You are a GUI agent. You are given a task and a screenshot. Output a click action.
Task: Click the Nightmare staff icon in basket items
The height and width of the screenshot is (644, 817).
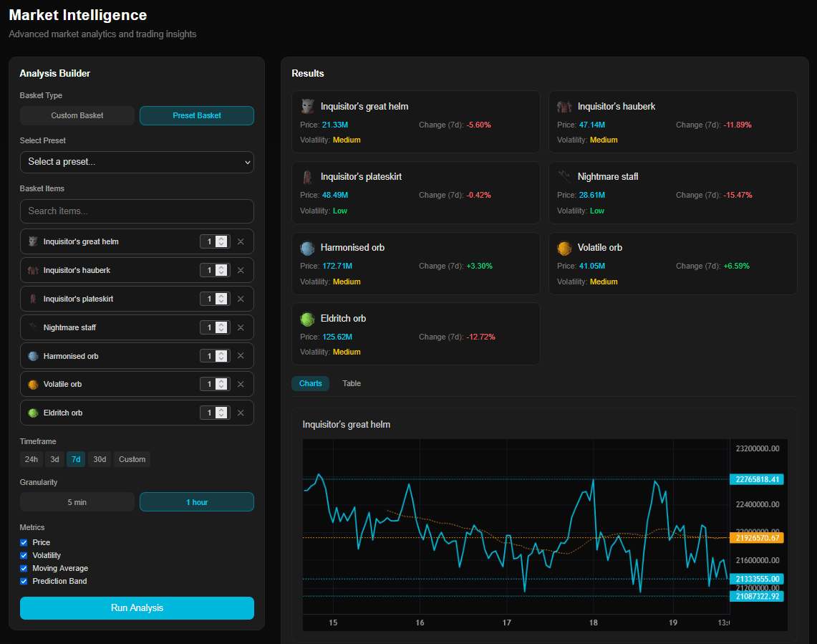click(x=33, y=327)
